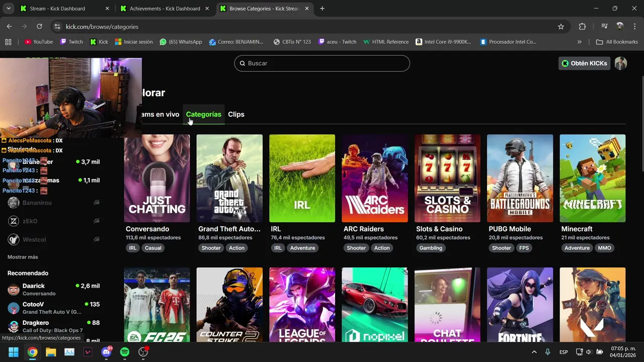Open CotooV recommended channel
The image size is (644, 362).
point(53,308)
